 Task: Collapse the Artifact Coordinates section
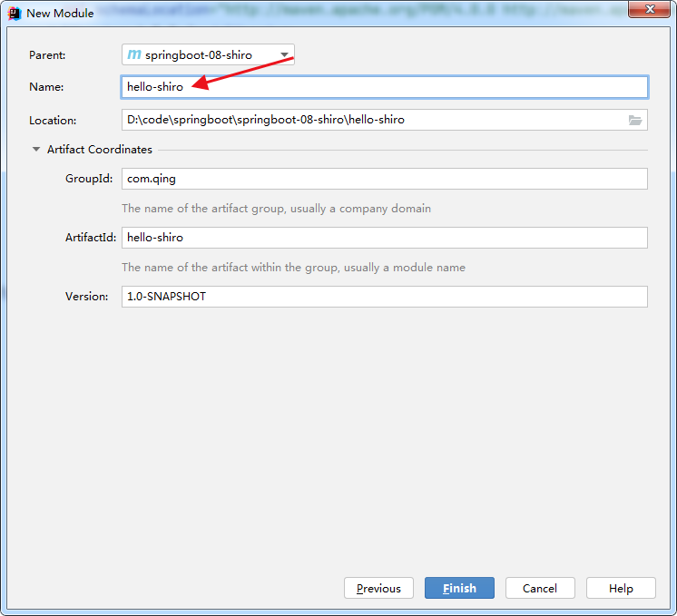(x=36, y=150)
